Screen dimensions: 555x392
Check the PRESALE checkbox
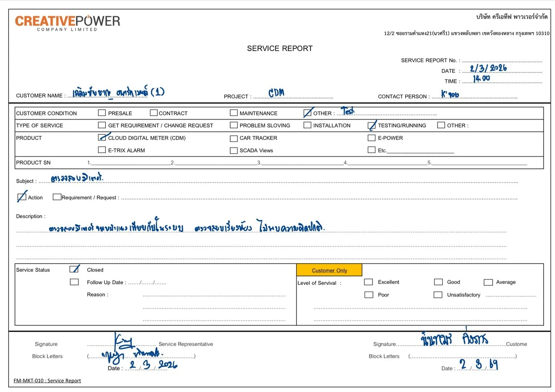102,113
